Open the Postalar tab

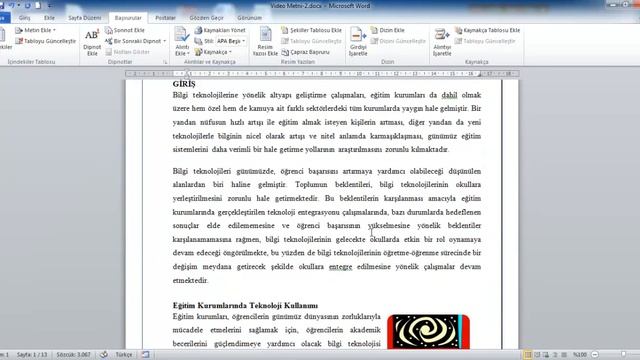pos(165,18)
